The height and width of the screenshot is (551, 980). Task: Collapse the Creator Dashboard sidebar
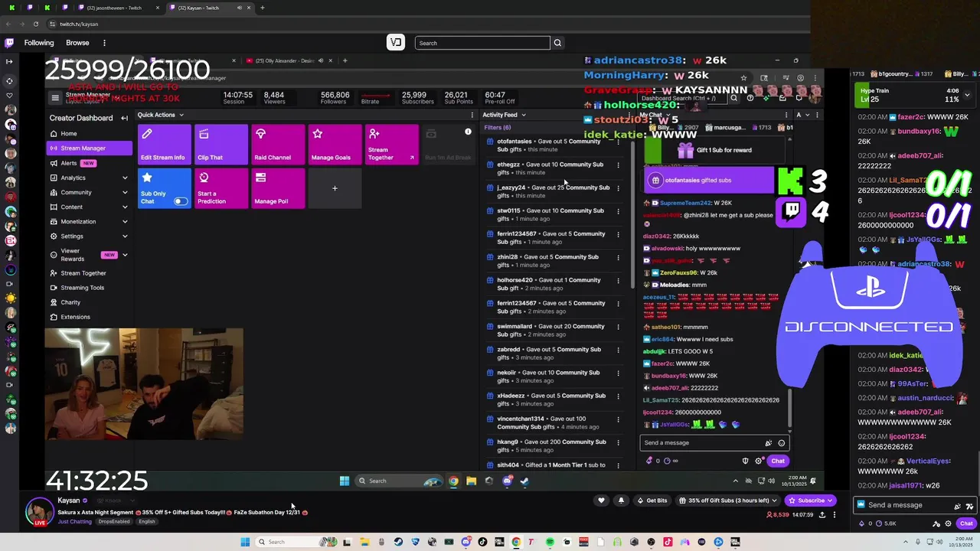124,118
